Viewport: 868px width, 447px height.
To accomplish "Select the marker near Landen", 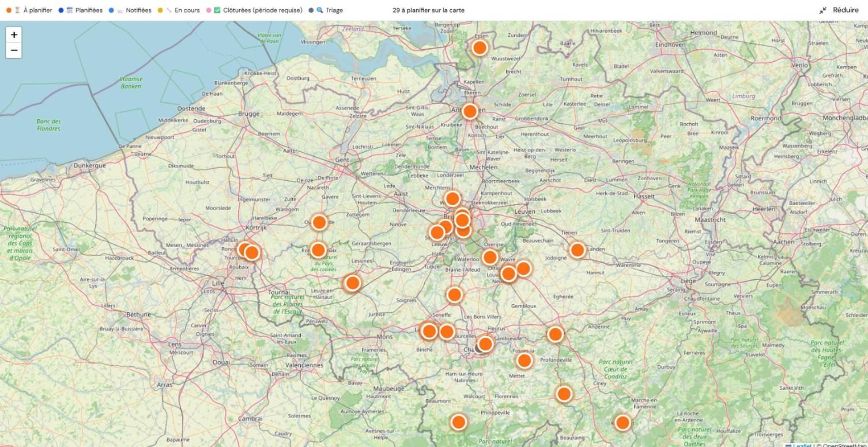I will 578,250.
